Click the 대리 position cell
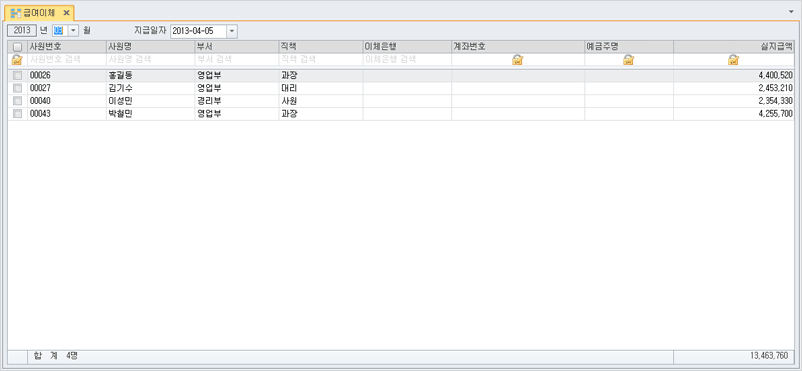 point(321,88)
